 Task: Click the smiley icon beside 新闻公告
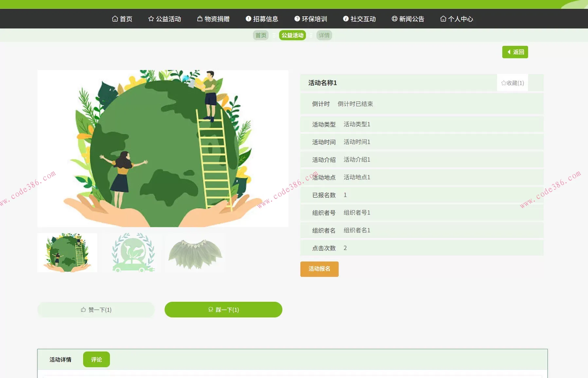click(394, 19)
